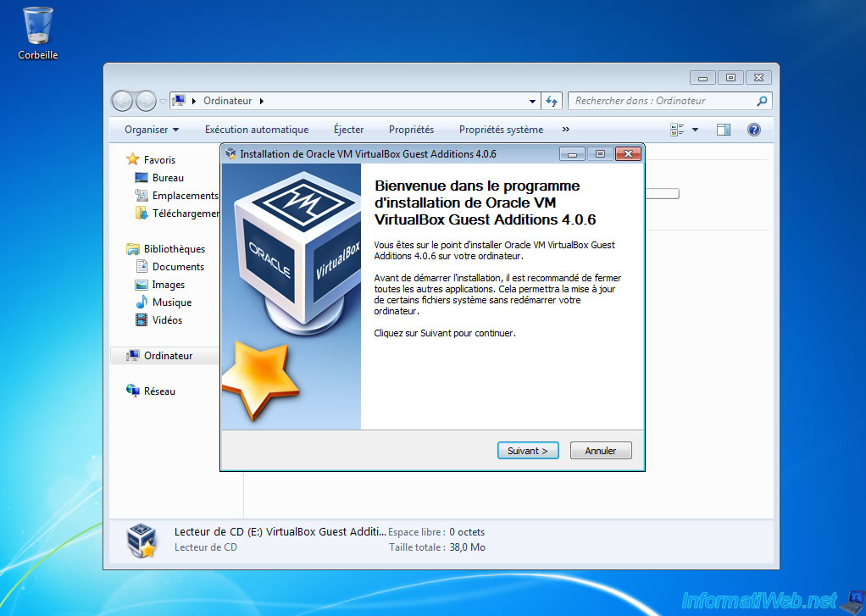
Task: Click Éjecter in the toolbar
Action: pos(348,130)
